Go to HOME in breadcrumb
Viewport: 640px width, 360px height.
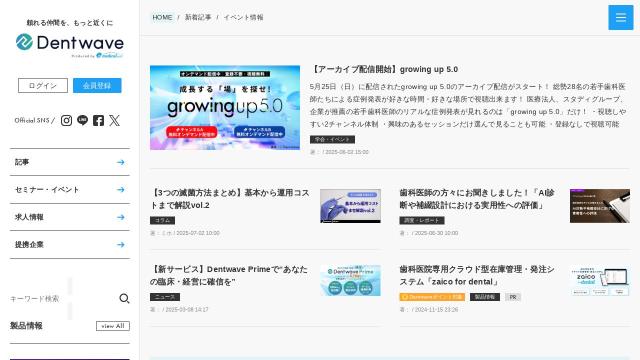coord(162,18)
